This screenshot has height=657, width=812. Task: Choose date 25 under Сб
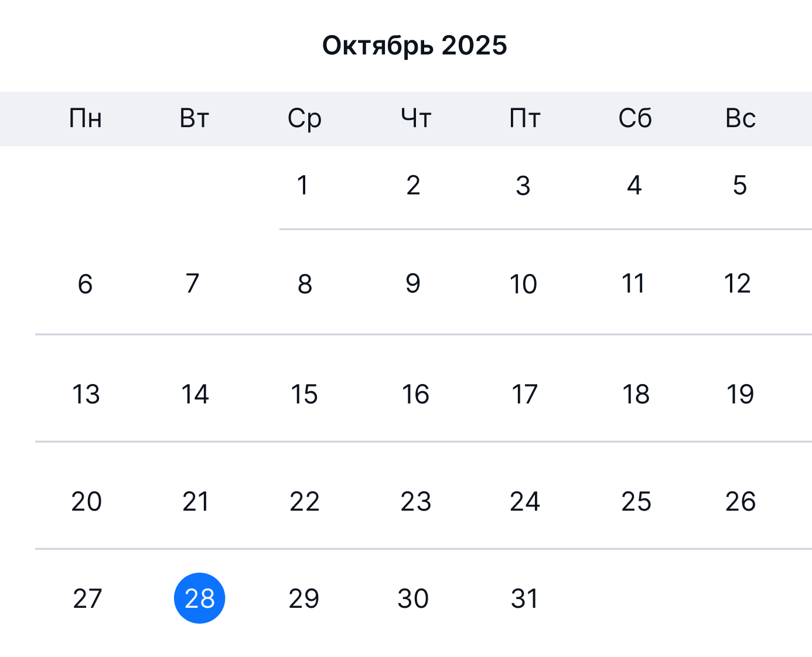point(636,502)
